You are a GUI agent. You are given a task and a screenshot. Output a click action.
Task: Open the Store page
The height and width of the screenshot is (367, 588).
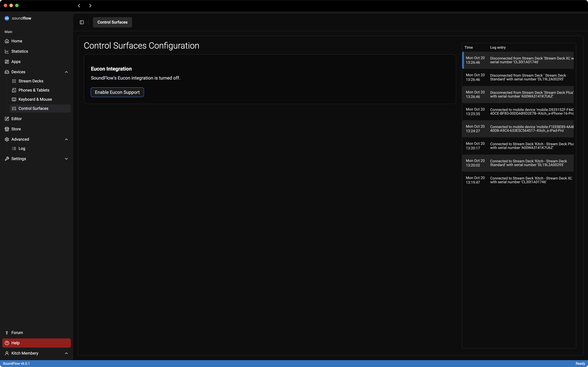click(x=16, y=129)
